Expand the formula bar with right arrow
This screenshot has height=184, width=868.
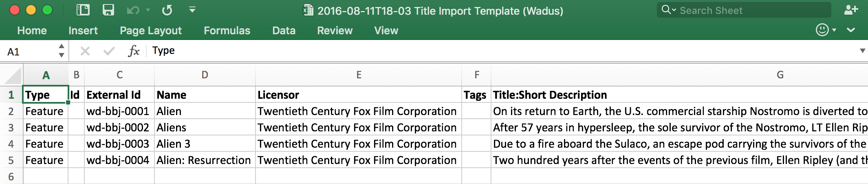point(862,51)
